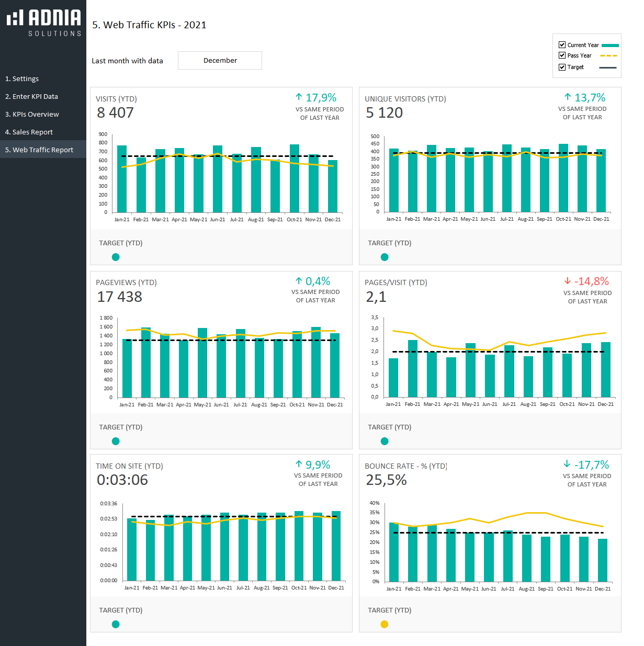This screenshot has height=646, width=644.
Task: Click the Visits green up arrow
Action: (x=299, y=97)
